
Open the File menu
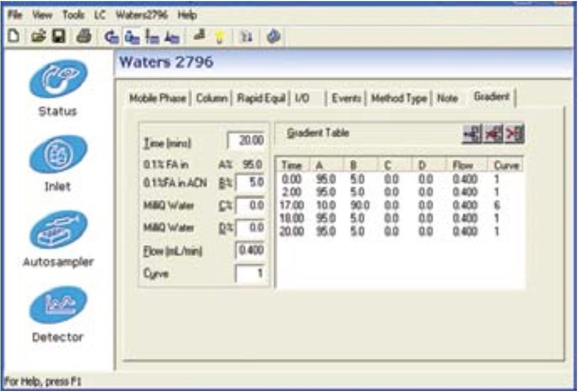pyautogui.click(x=15, y=15)
